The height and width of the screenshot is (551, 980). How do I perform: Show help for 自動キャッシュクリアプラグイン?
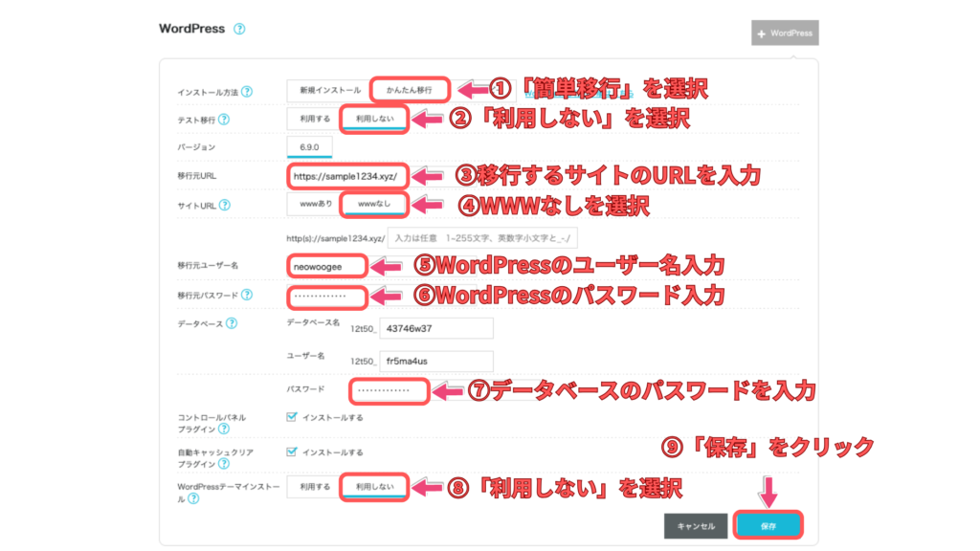(x=223, y=466)
